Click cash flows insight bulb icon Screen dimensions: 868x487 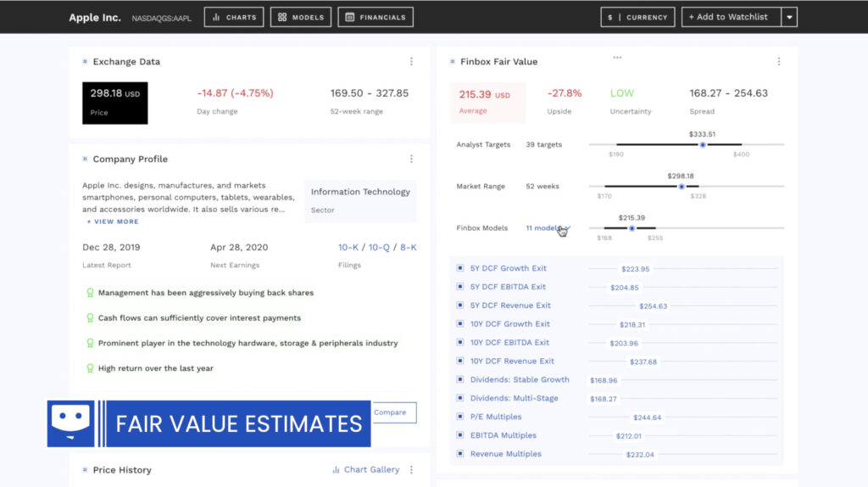point(90,318)
